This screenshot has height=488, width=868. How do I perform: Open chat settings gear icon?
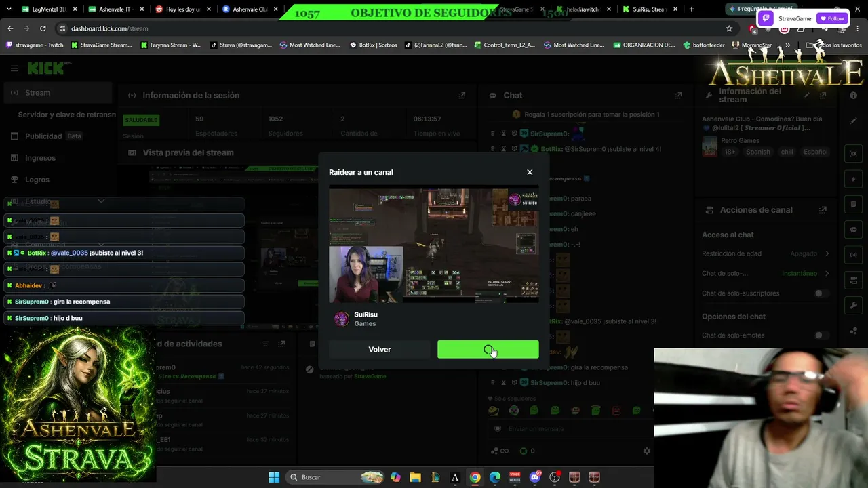[x=647, y=451]
